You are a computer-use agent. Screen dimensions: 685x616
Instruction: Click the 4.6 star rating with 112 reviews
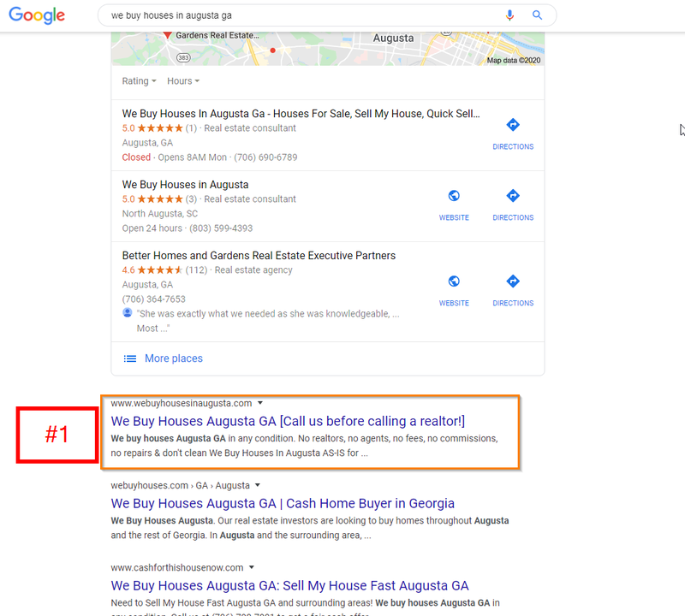[x=164, y=270]
